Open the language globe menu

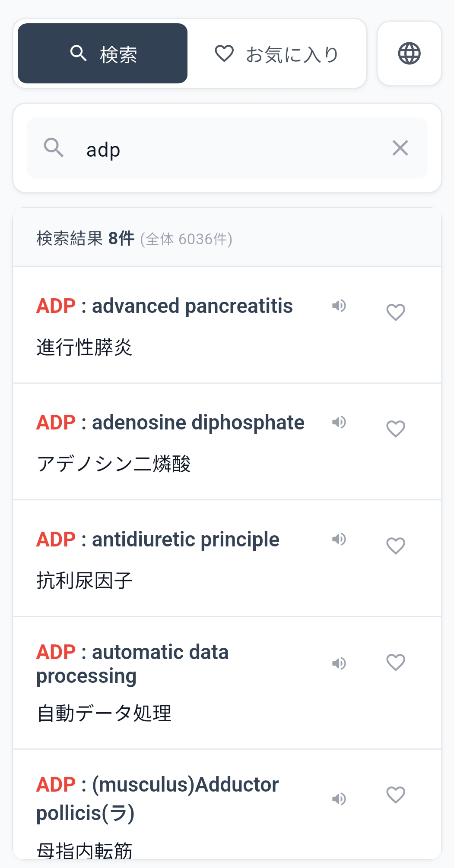pos(409,53)
